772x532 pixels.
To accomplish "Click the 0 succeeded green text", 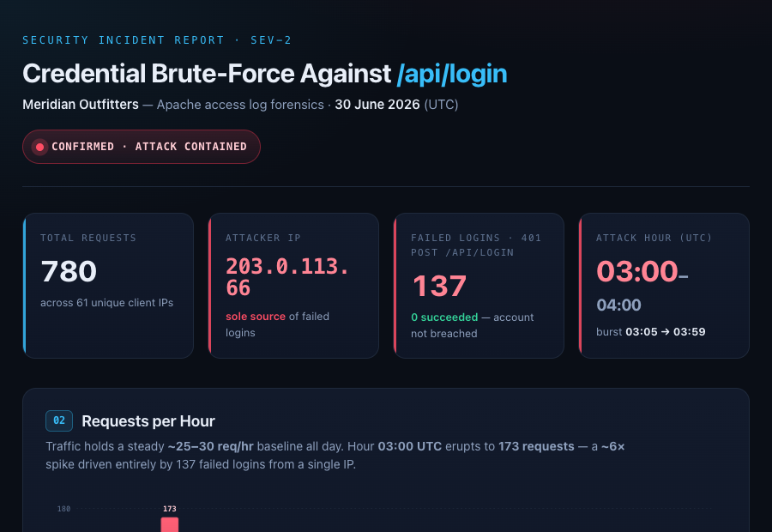I will (x=444, y=317).
